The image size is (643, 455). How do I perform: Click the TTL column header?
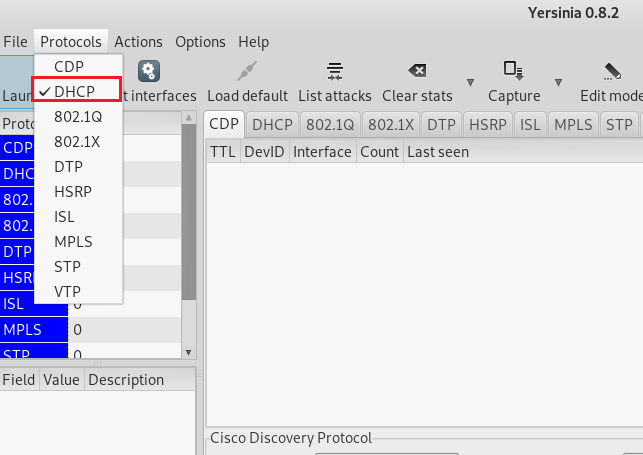(223, 152)
